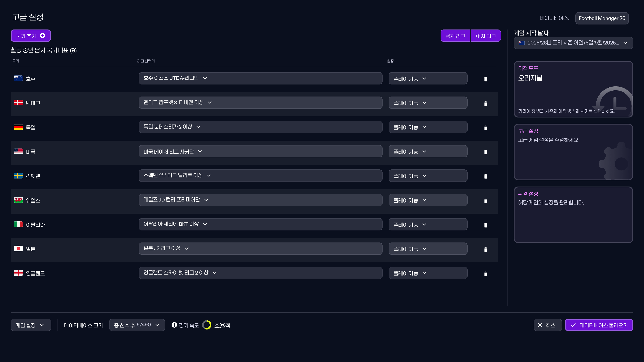Click the 미국 flag icon

[18, 151]
